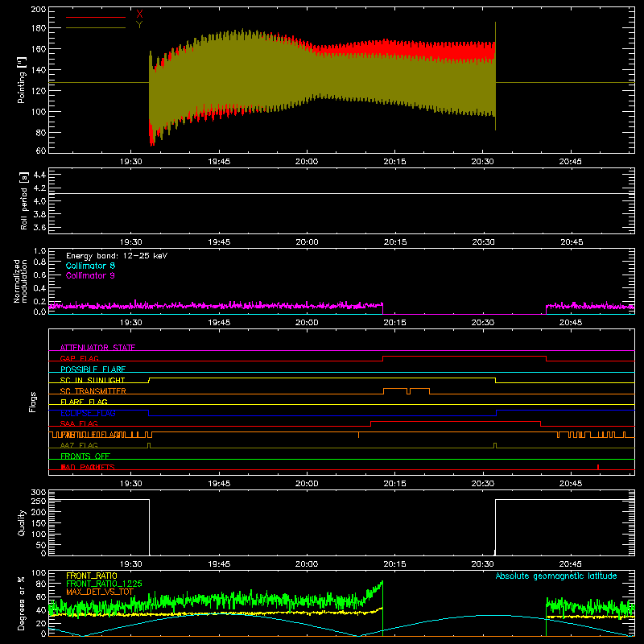Click the green FRONT_RATIO_1225 legend entry
The width and height of the screenshot is (644, 644).
pyautogui.click(x=104, y=584)
